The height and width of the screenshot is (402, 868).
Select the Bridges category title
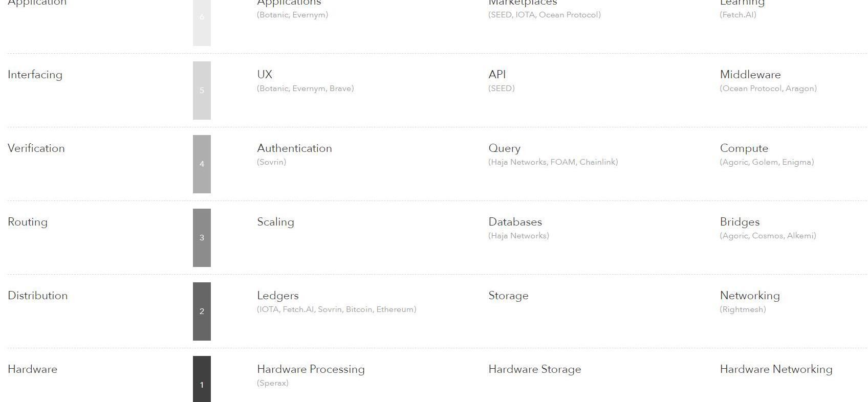(x=740, y=222)
